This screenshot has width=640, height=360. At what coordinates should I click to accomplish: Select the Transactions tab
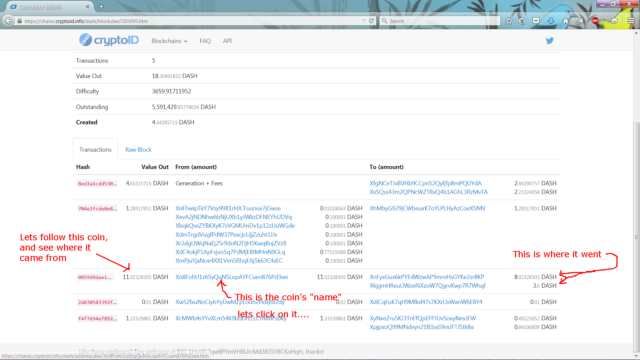point(95,149)
